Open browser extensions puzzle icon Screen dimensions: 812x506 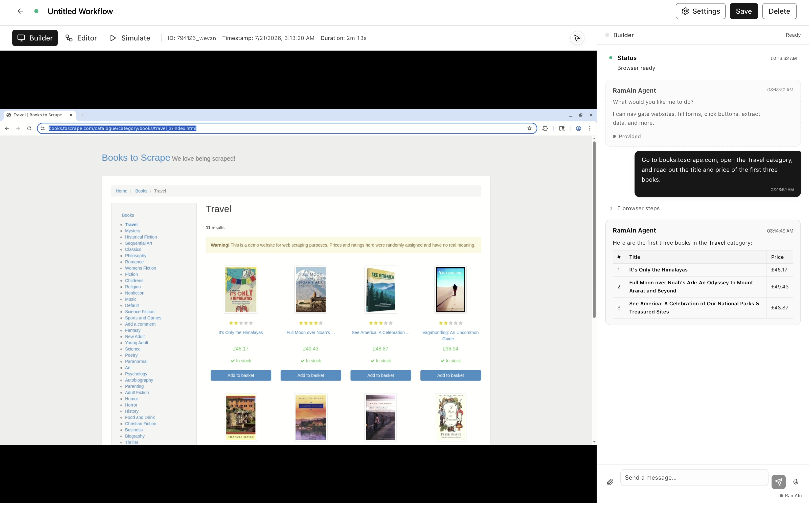[x=547, y=129]
